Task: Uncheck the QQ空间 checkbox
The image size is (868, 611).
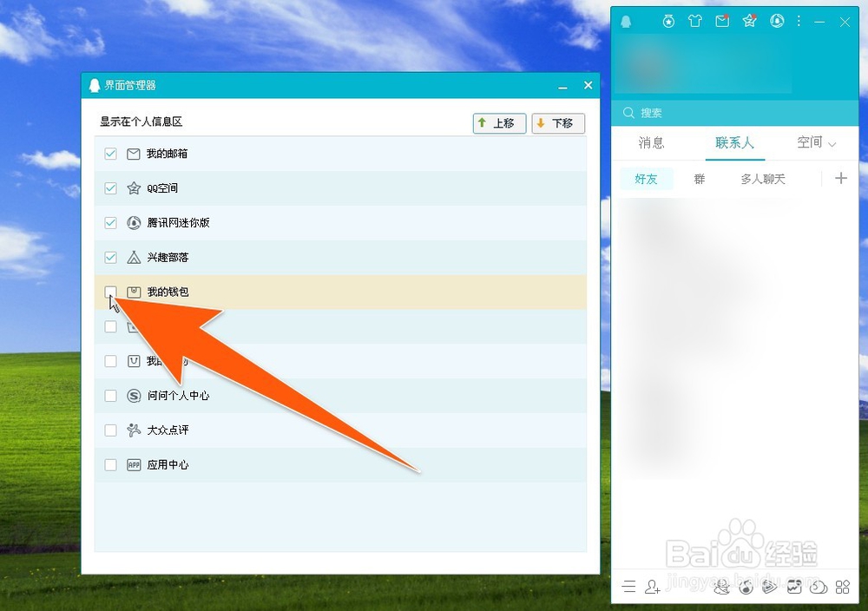Action: 111,188
